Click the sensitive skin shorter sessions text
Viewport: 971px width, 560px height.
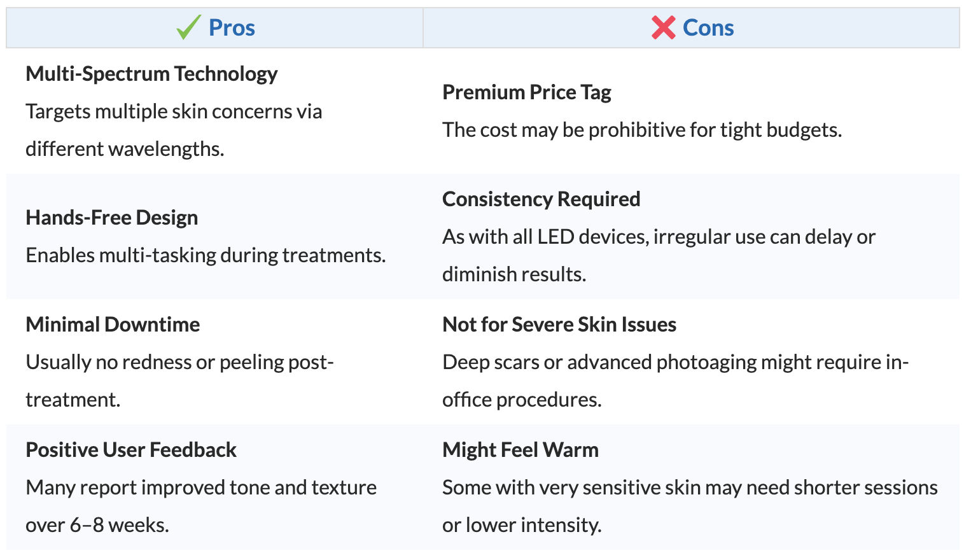[x=690, y=506]
